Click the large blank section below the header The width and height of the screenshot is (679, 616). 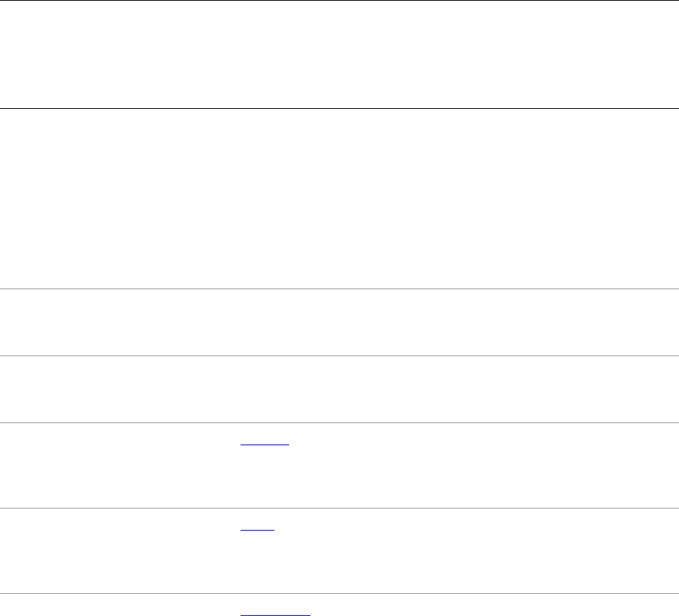pos(340,199)
